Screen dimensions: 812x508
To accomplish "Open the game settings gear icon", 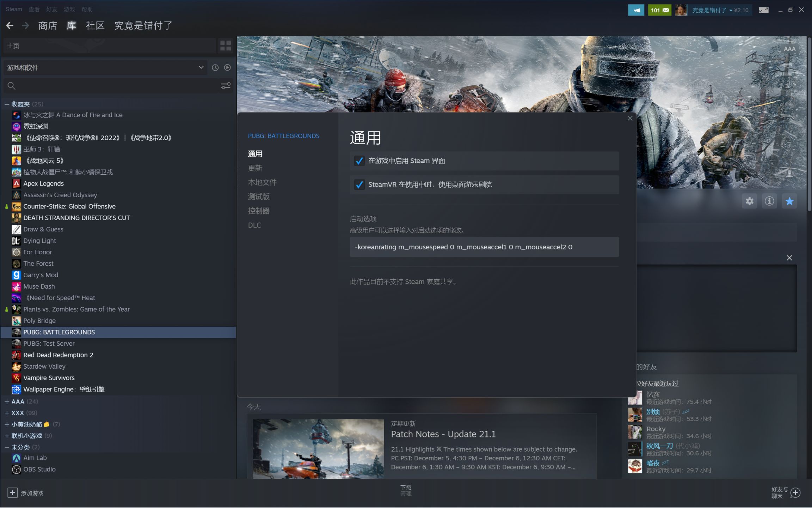I will click(750, 201).
